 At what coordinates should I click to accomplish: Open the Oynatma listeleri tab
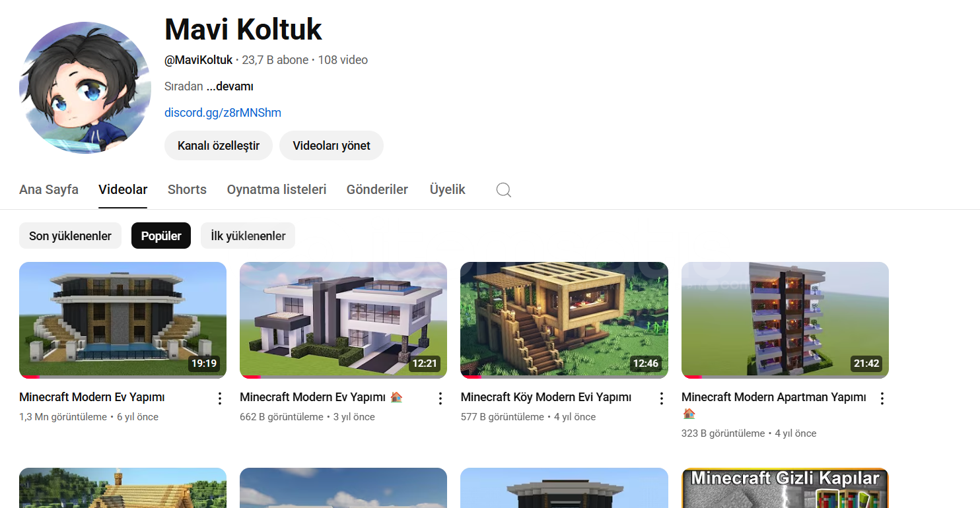point(277,189)
